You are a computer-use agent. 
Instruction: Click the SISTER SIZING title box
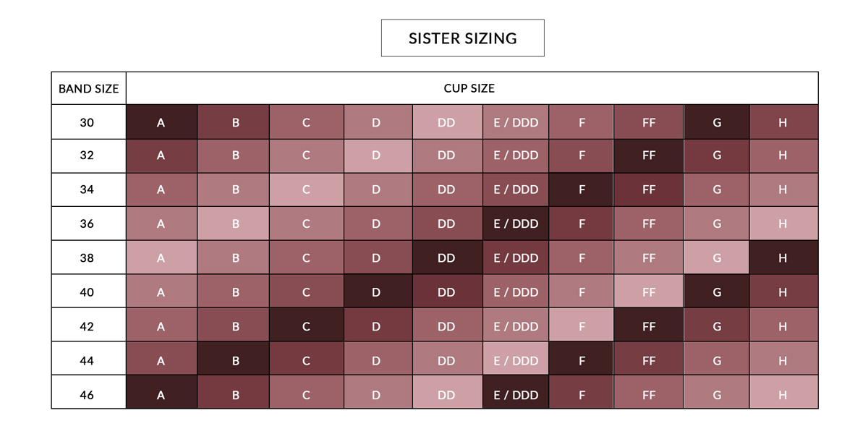tap(463, 38)
